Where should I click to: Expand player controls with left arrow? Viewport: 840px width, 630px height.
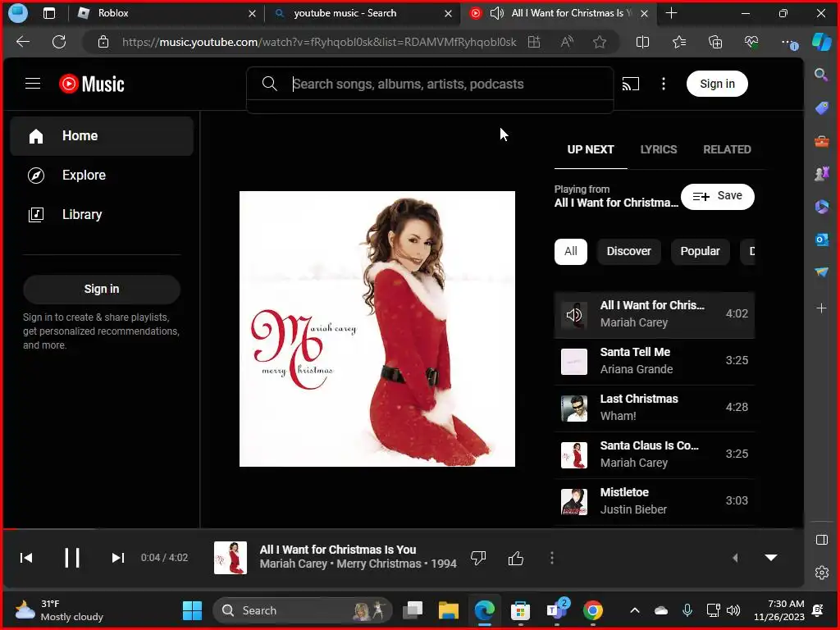(735, 558)
